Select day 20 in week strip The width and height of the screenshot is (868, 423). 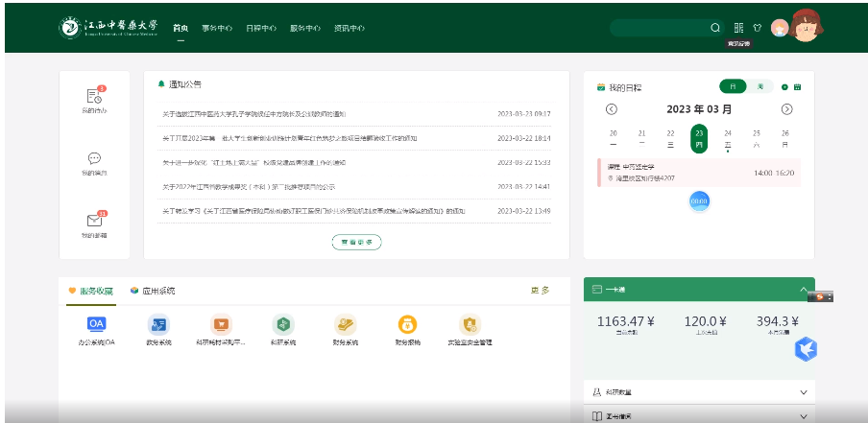coord(614,138)
